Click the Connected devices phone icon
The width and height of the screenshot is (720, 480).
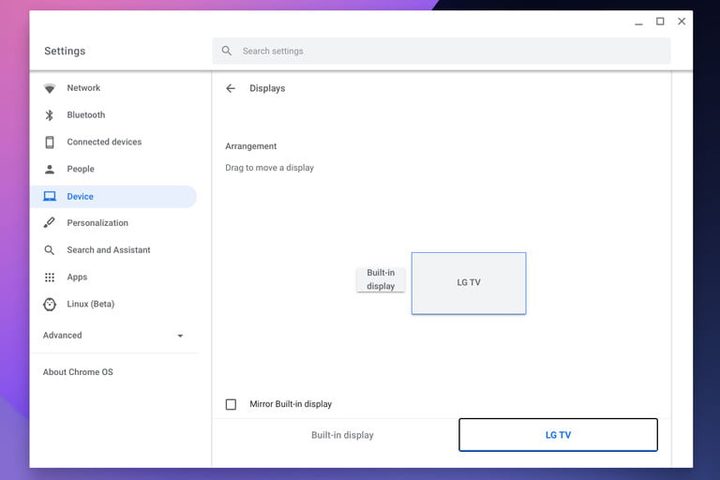[x=50, y=142]
